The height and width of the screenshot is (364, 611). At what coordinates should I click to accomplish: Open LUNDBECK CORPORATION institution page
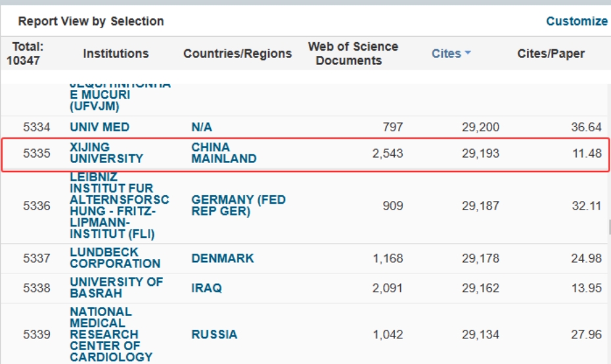(115, 258)
